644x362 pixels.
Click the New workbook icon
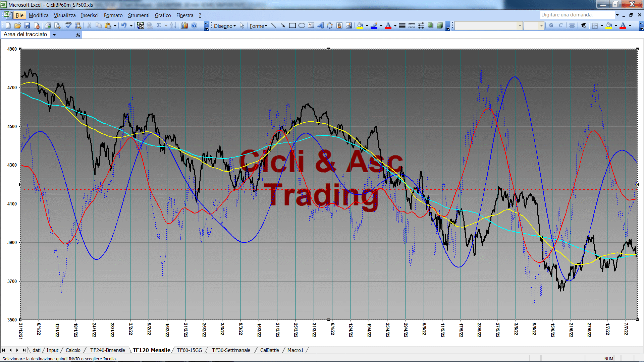[8, 25]
